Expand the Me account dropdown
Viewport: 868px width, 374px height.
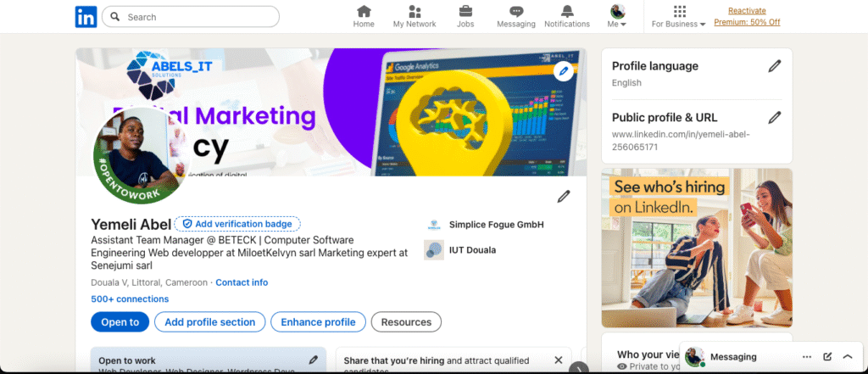point(617,17)
